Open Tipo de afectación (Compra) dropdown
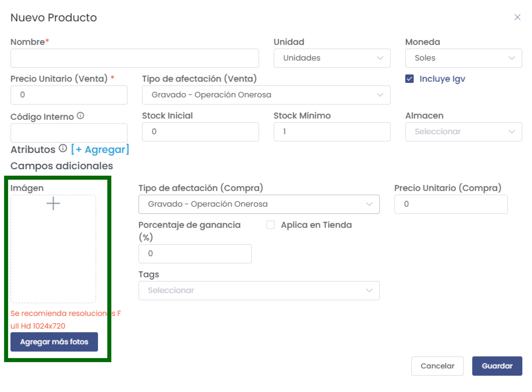This screenshot has width=532, height=392. (x=259, y=204)
